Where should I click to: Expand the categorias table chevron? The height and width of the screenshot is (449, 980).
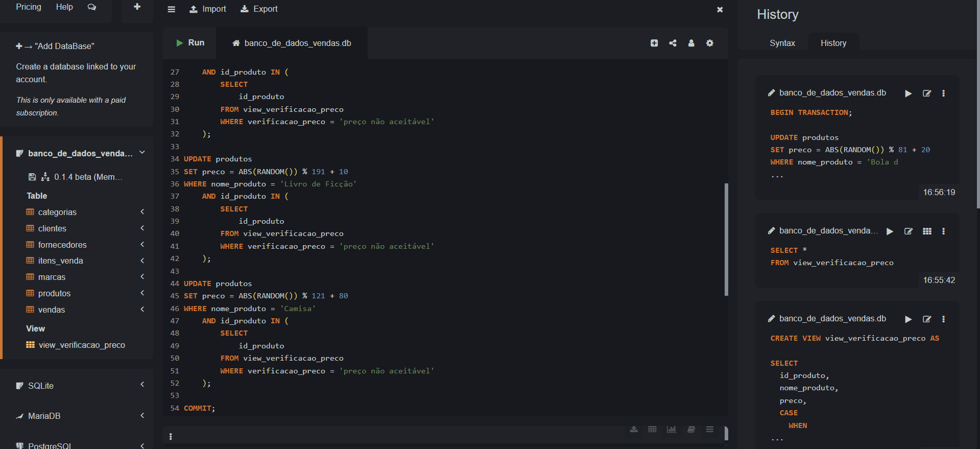pyautogui.click(x=142, y=212)
